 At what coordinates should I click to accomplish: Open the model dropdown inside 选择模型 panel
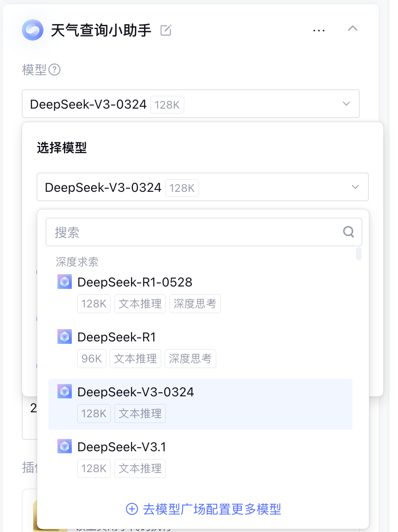click(203, 187)
